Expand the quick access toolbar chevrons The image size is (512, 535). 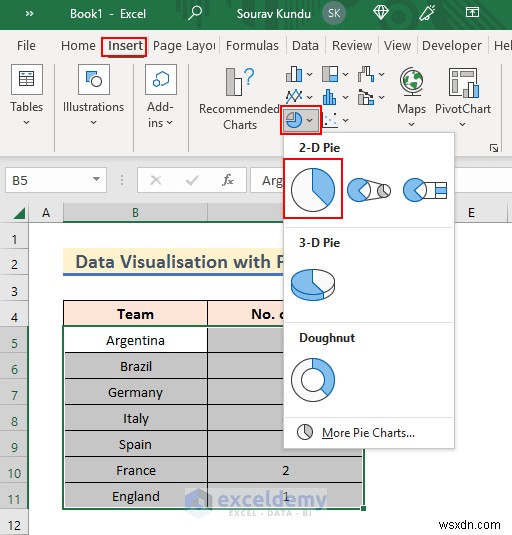click(x=29, y=14)
